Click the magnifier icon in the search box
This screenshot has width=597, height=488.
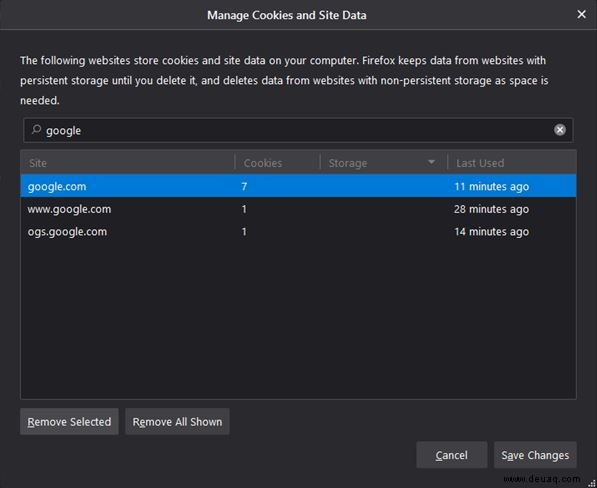[x=36, y=130]
